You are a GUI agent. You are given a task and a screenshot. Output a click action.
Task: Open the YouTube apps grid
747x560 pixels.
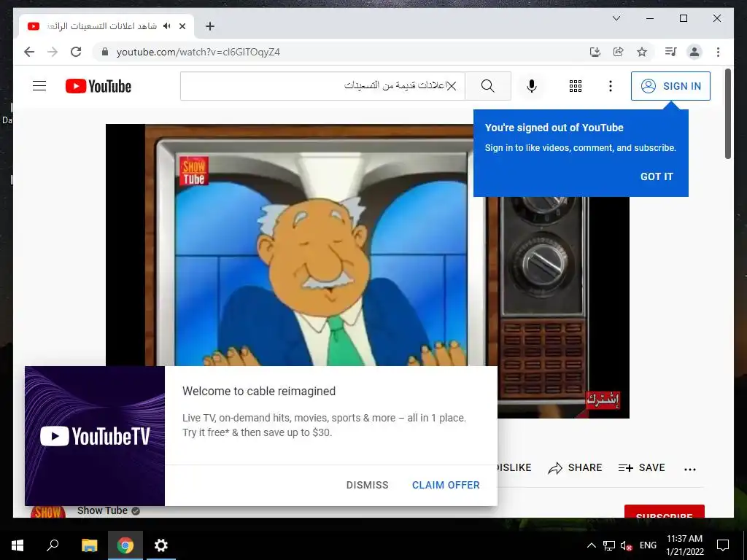coord(576,86)
